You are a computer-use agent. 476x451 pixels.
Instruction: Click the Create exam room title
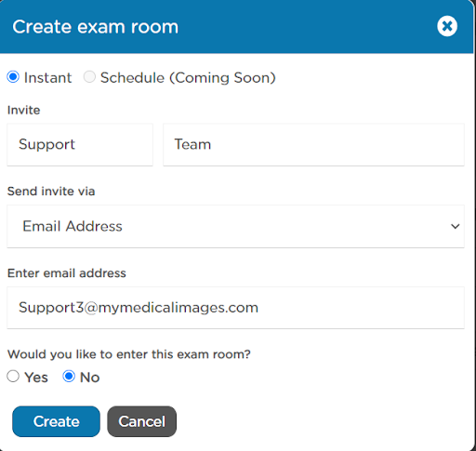point(96,27)
